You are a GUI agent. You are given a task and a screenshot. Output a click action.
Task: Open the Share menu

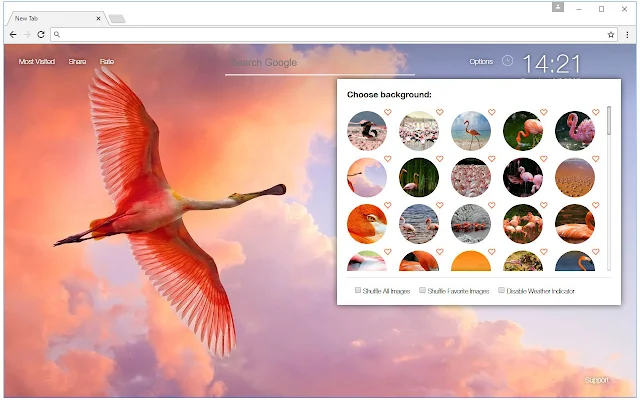(x=77, y=62)
